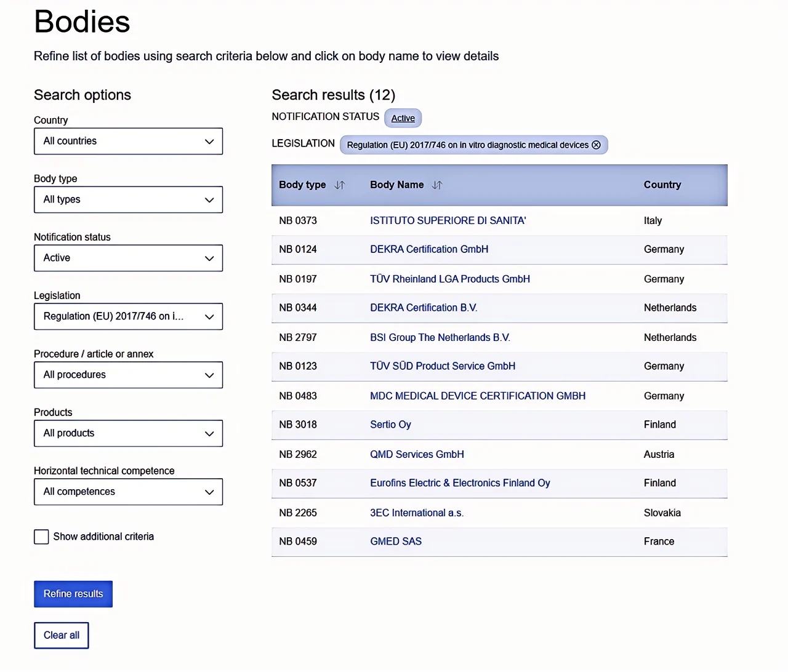Click the Body Name column header label
The width and height of the screenshot is (788, 672).
click(397, 185)
